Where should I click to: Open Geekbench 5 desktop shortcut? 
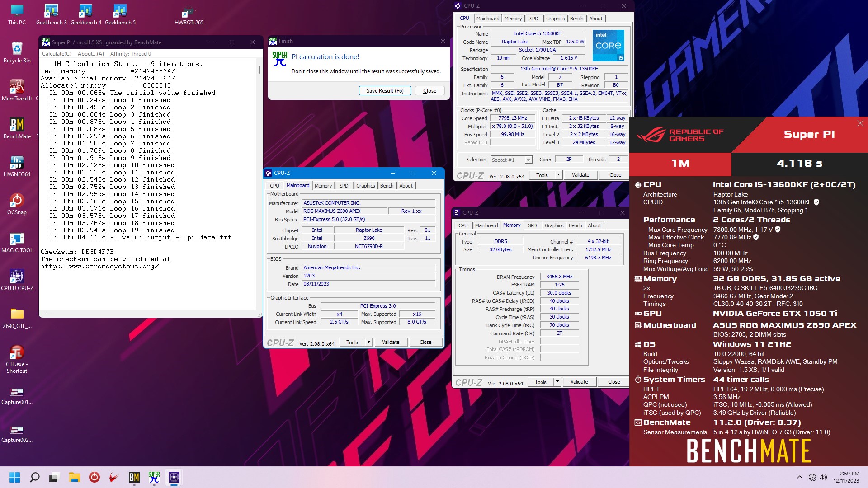pyautogui.click(x=120, y=14)
